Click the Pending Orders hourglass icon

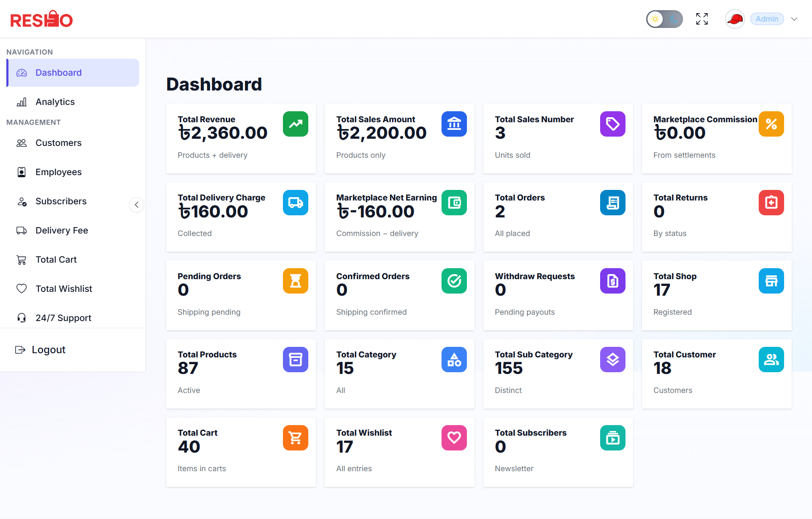point(296,281)
